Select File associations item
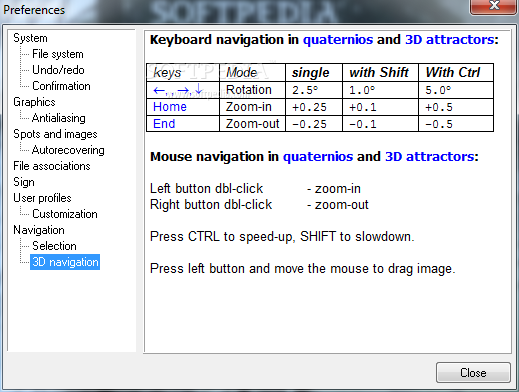The width and height of the screenshot is (519, 392). pos(52,166)
